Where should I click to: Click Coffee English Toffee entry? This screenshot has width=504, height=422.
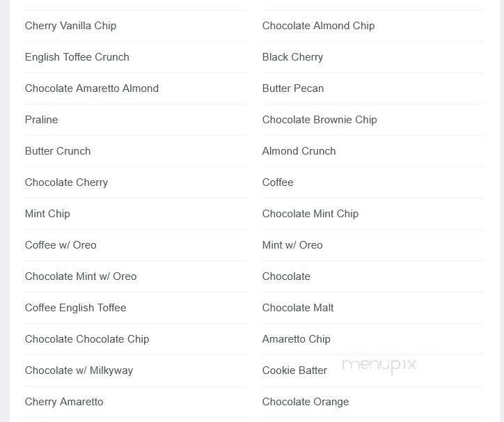click(x=75, y=308)
